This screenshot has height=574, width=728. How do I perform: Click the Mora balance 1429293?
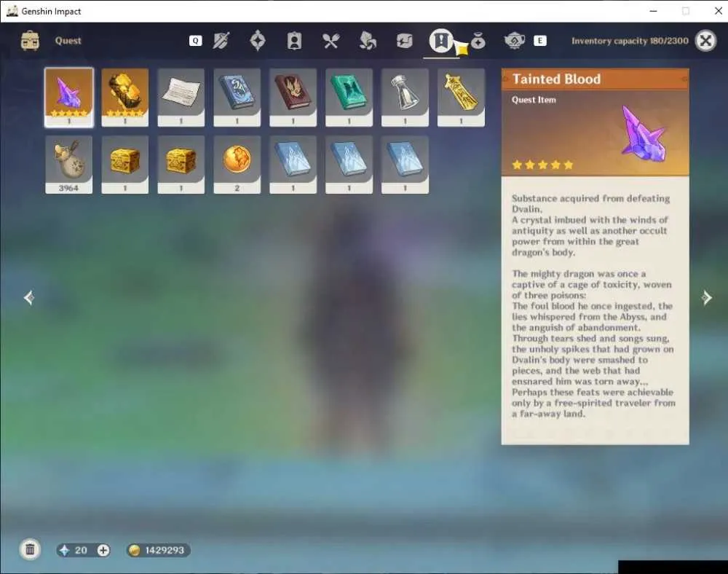(x=165, y=550)
